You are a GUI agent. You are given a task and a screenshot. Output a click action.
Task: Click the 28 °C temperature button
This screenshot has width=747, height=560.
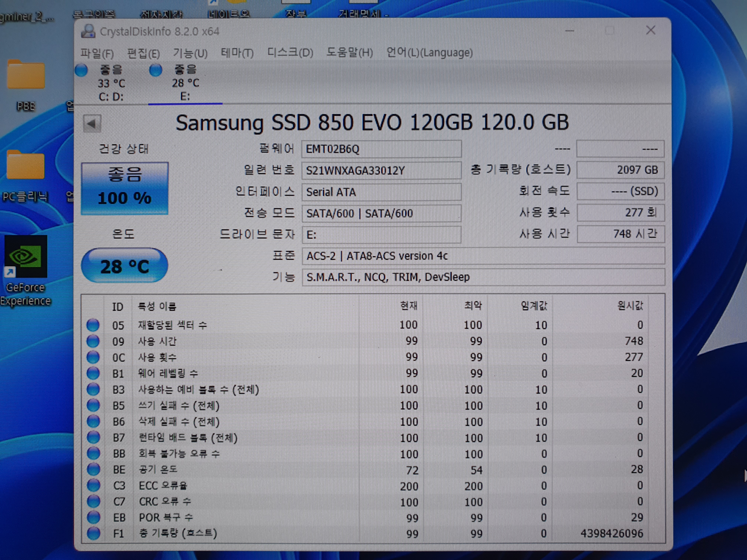(125, 266)
